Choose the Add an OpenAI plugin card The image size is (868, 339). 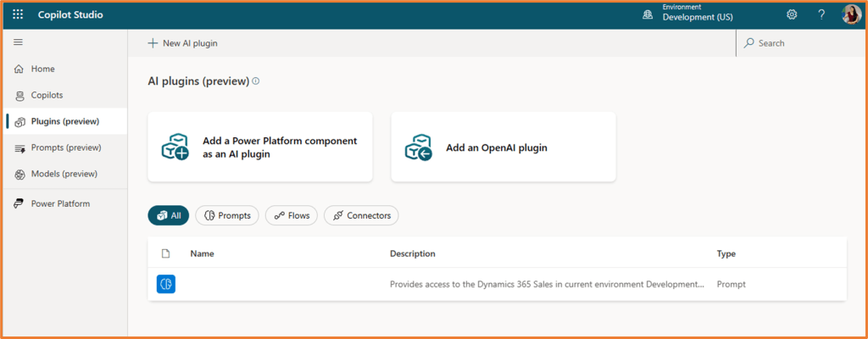coord(503,147)
